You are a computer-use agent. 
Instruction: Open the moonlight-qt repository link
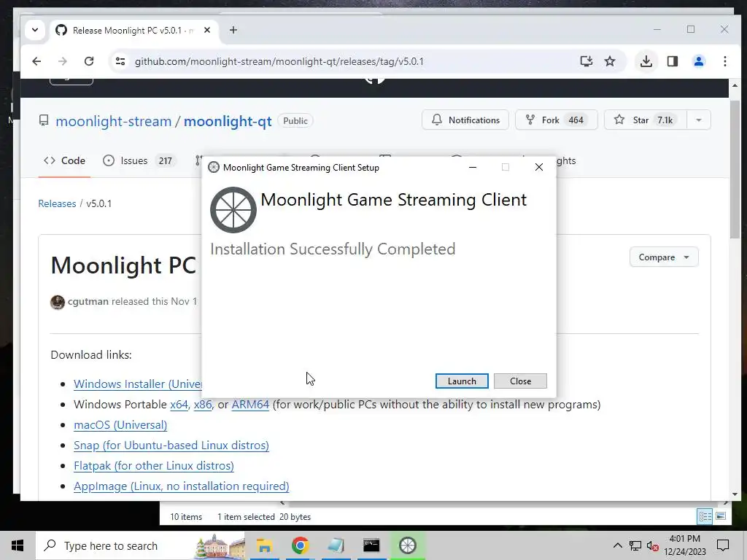click(x=228, y=121)
